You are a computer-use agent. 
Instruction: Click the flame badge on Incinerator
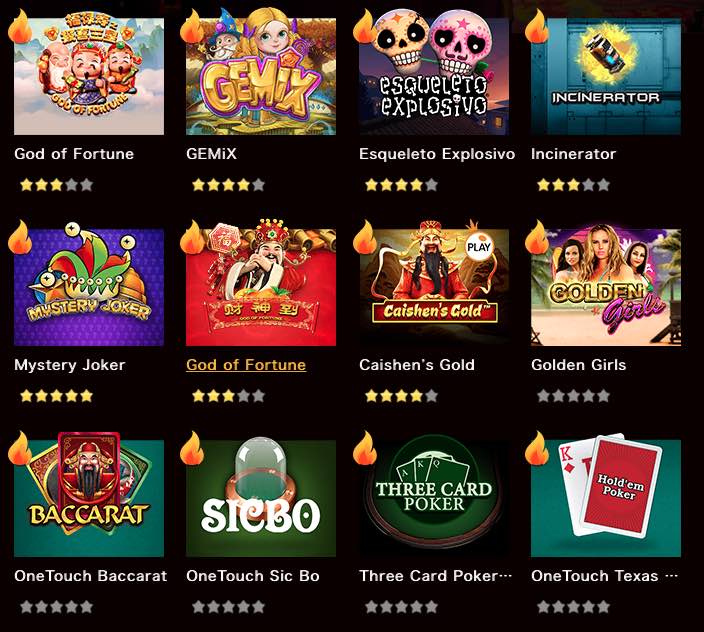click(537, 26)
